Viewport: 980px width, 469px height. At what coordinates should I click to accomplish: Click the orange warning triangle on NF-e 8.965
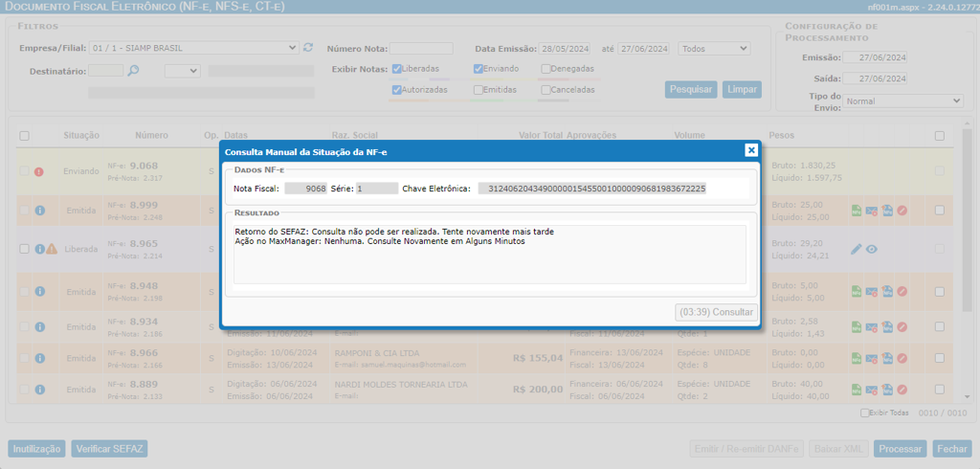point(52,249)
